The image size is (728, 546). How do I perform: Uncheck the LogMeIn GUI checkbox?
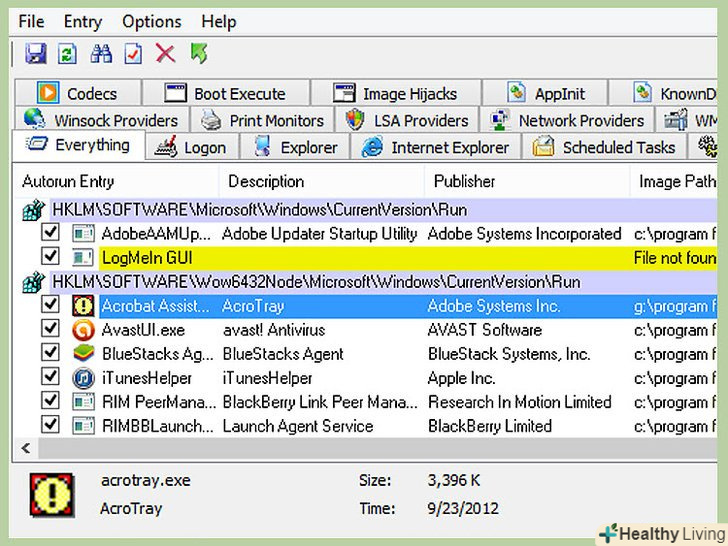(x=50, y=256)
